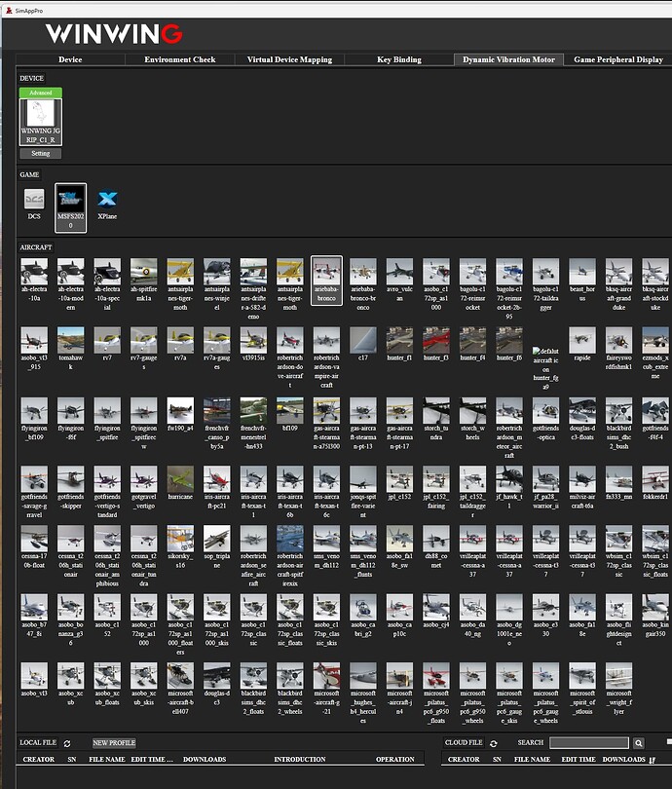Click the green Advanced button
Viewport: 672px width, 789px height.
point(41,93)
